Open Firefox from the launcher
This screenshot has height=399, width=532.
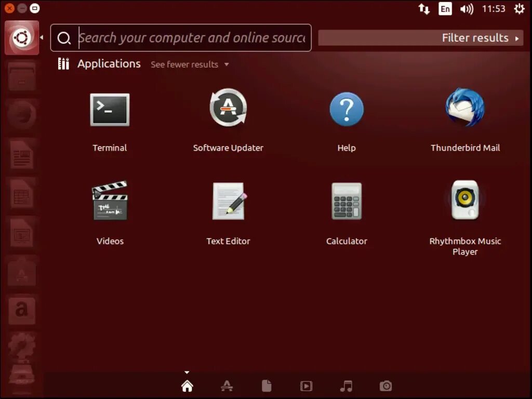coord(22,115)
